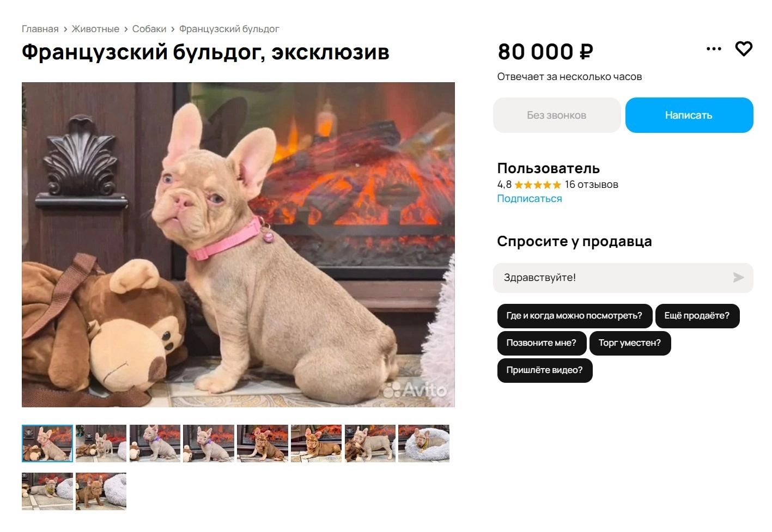Go to Главная breadcrumb
Screen dimensions: 772x532
tap(40, 29)
